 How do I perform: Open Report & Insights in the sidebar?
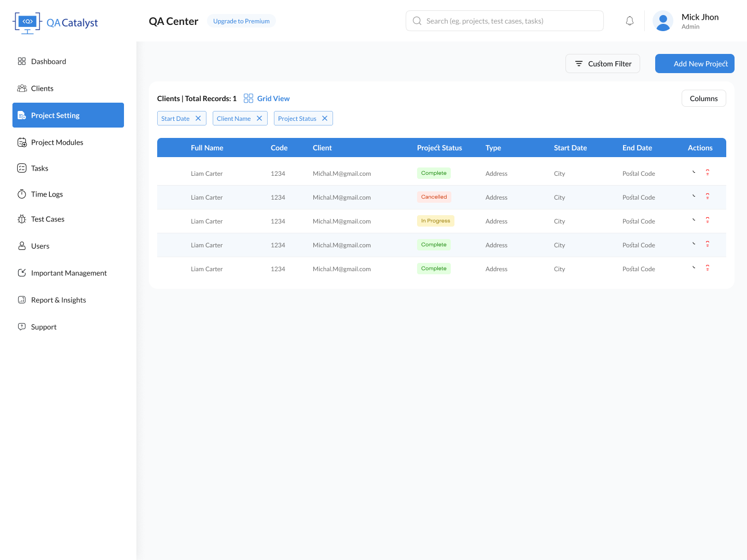click(x=58, y=300)
